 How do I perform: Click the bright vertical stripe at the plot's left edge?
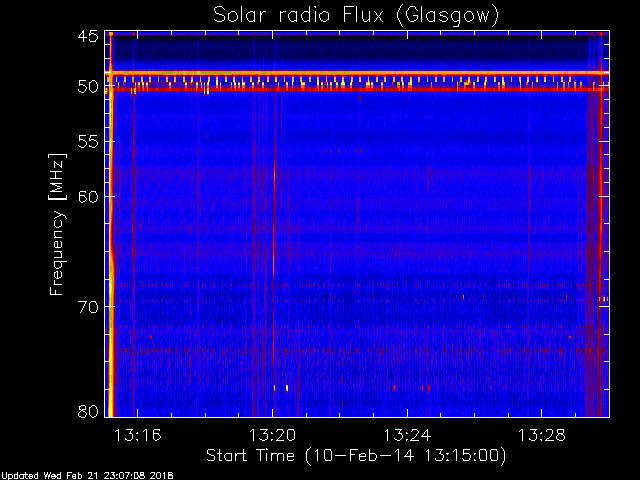110,250
